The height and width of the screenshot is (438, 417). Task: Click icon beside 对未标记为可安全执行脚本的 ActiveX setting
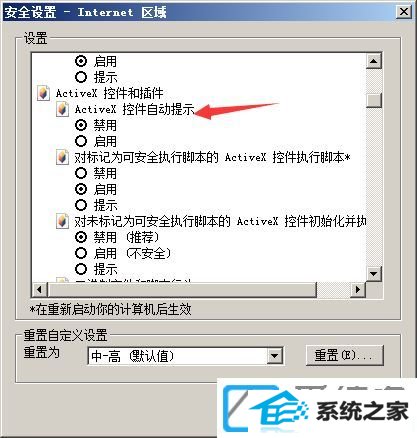point(62,221)
